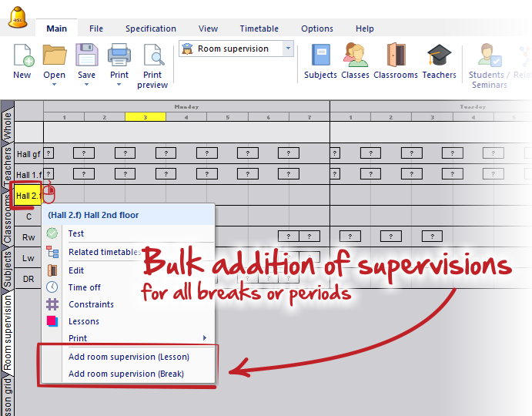Expand the Room supervision view dropdown
532x416 pixels.
pyautogui.click(x=289, y=49)
